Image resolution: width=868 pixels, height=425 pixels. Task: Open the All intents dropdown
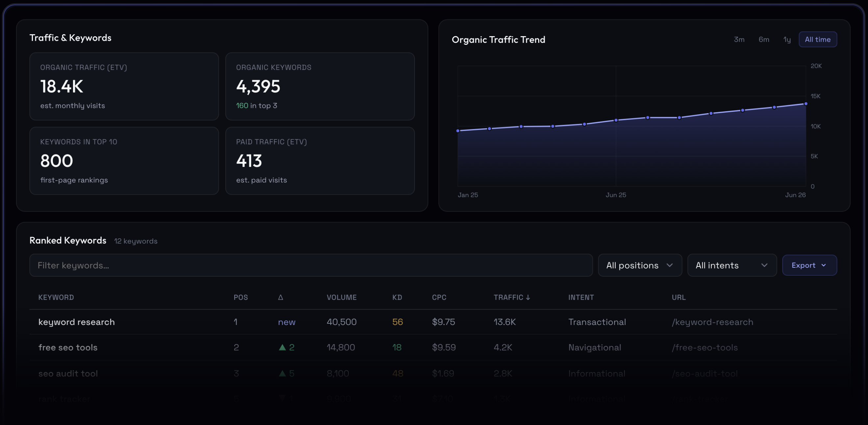731,265
